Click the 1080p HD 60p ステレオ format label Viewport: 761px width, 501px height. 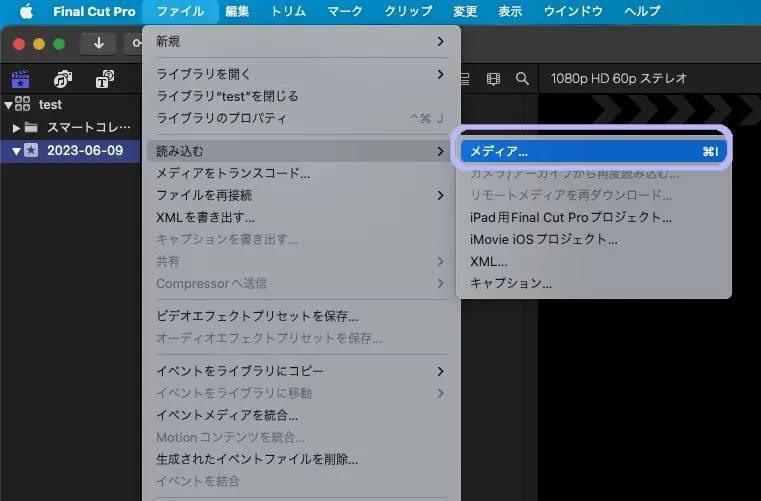point(619,78)
